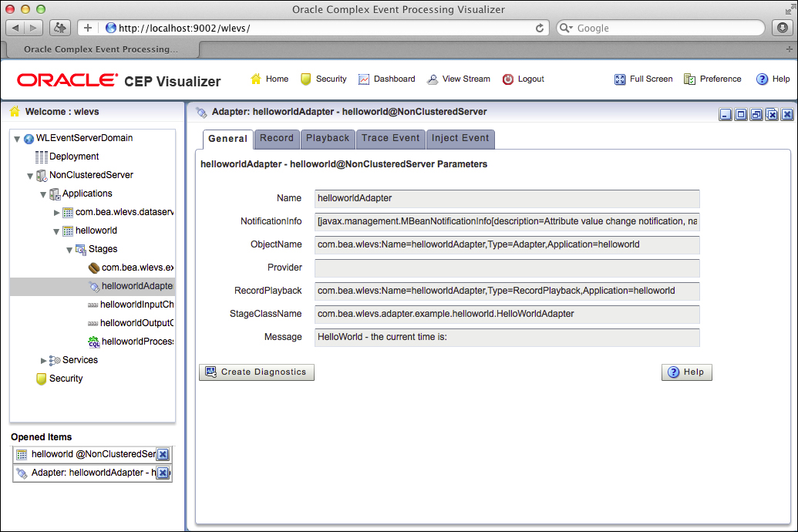
Task: Close the helloworld opened item
Action: pos(163,455)
